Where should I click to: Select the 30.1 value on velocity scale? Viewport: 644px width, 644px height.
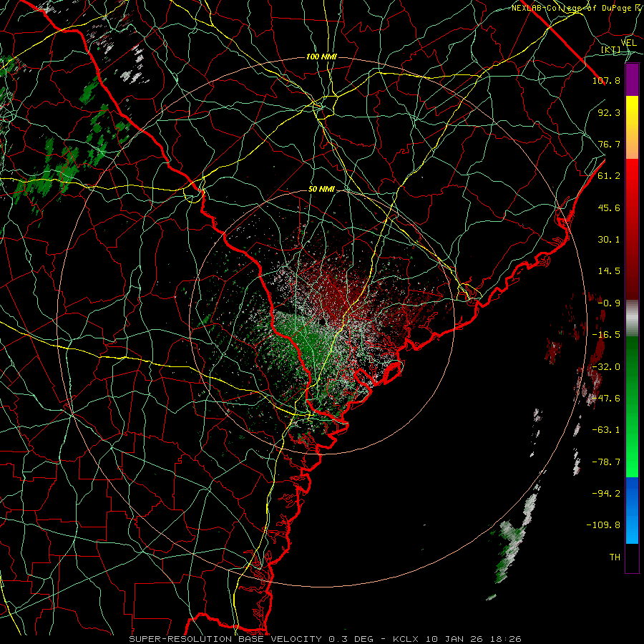click(x=609, y=240)
